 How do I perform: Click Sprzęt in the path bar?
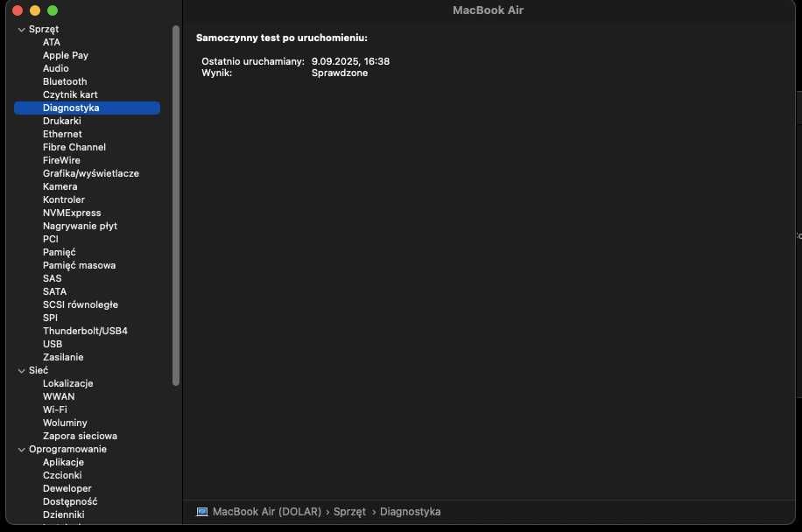click(x=349, y=512)
